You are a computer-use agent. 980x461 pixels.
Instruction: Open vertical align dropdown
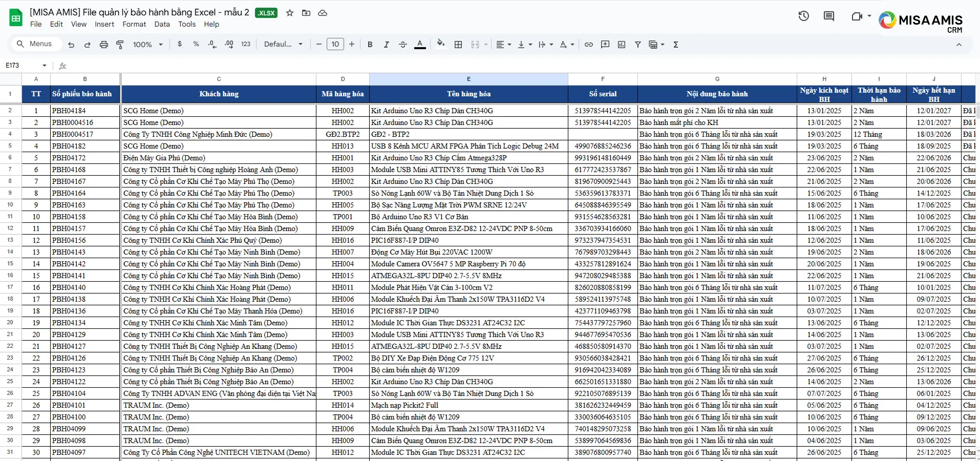(x=525, y=45)
